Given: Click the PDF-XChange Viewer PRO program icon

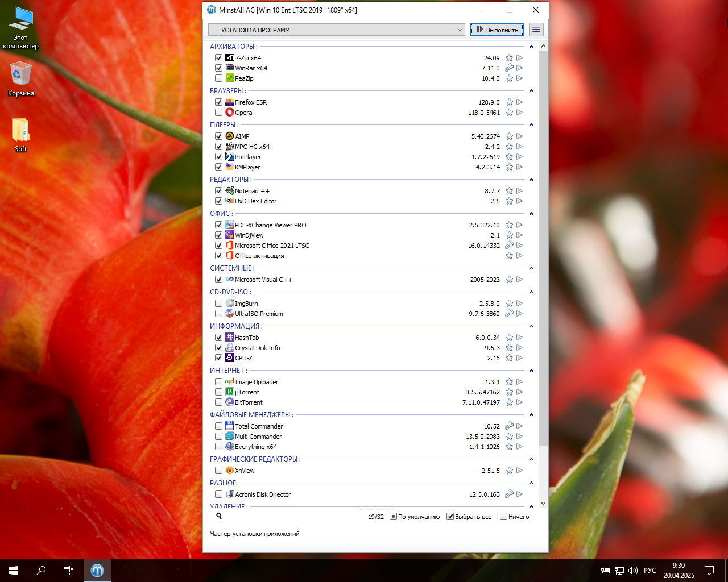Looking at the screenshot, I should pos(230,225).
